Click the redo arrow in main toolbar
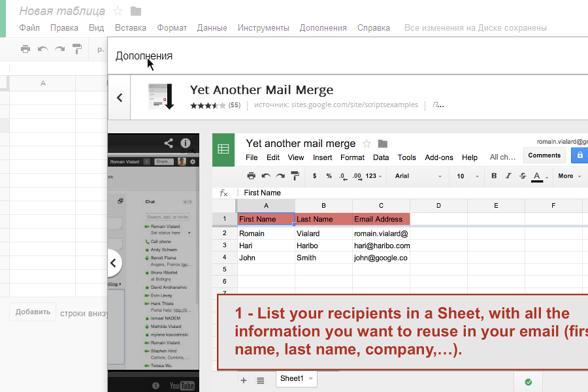Viewport: 588px width, 392px height. 59,49
